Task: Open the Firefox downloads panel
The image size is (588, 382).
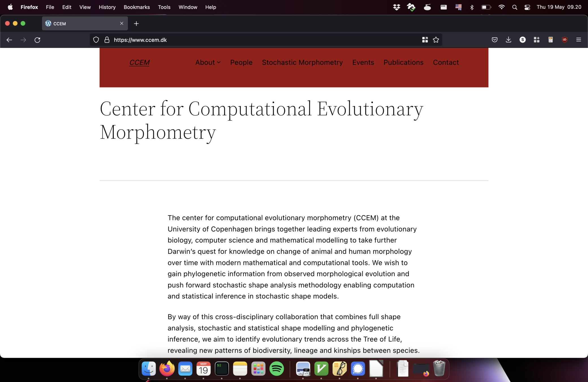Action: (x=508, y=40)
